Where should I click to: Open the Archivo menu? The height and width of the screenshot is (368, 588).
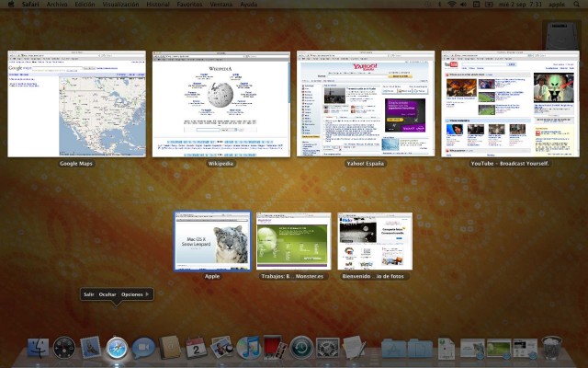click(57, 4)
